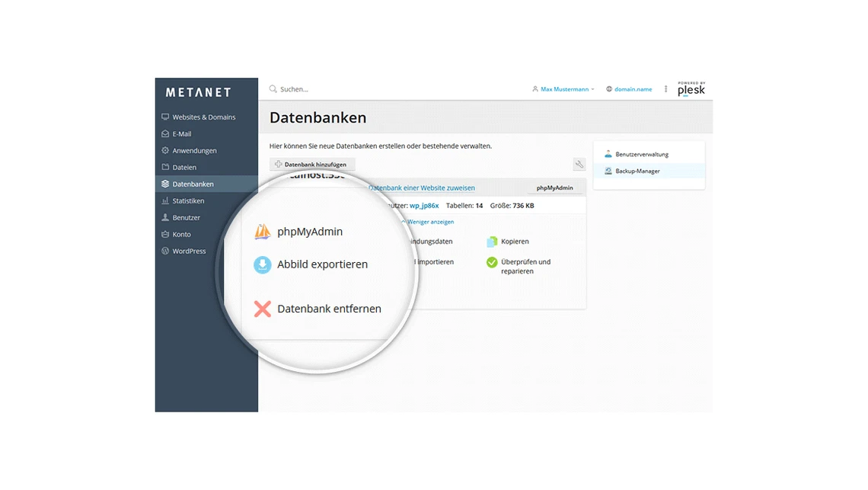Expand the Max Mustermann account dropdown
This screenshot has width=868, height=490.
tap(563, 89)
